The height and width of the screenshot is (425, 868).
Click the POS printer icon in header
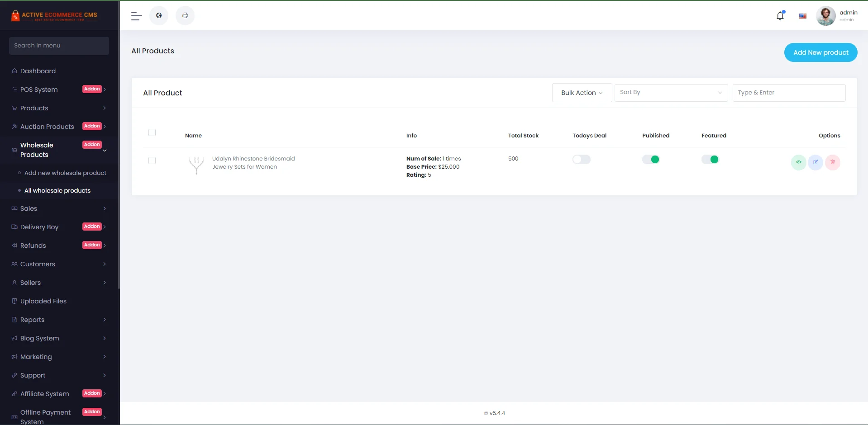pos(185,16)
